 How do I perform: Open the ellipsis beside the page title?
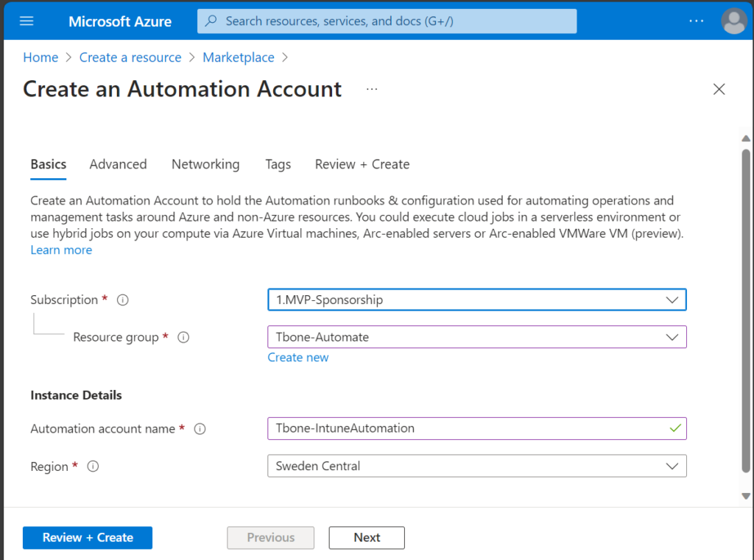coord(372,89)
